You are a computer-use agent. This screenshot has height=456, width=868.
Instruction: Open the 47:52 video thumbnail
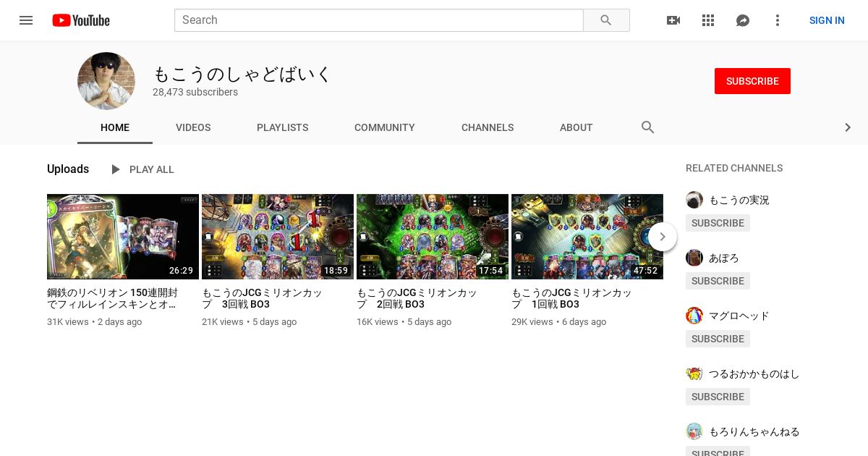point(587,237)
